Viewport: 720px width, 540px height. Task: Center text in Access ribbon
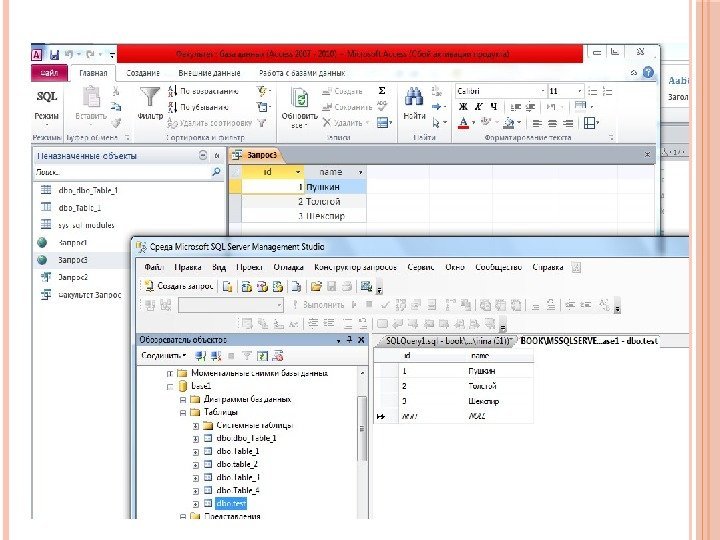tap(552, 123)
